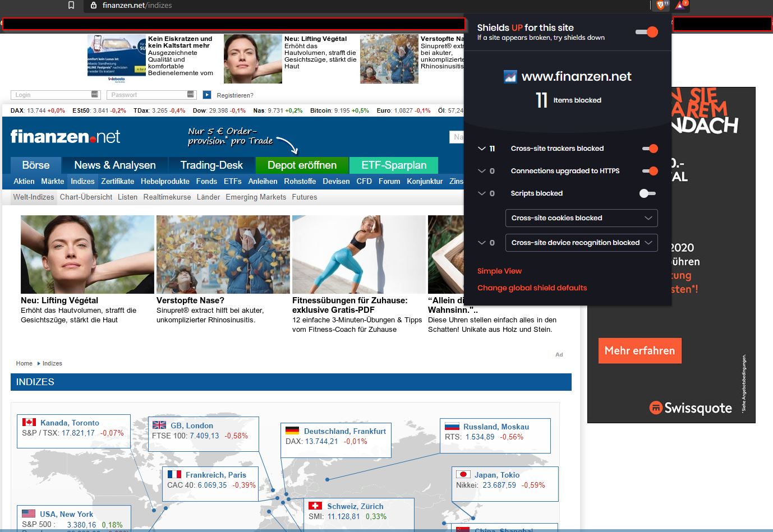
Task: Open the News & Analysen tab
Action: click(x=115, y=165)
